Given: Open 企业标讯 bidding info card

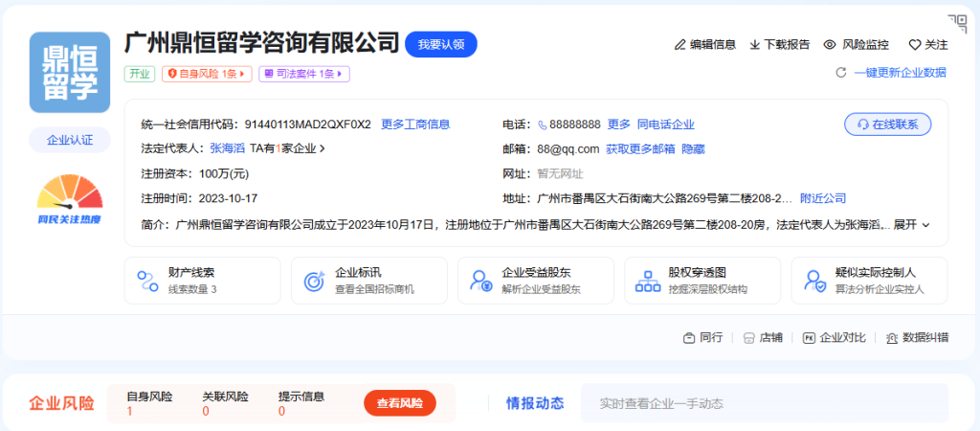Looking at the screenshot, I should pos(368,280).
